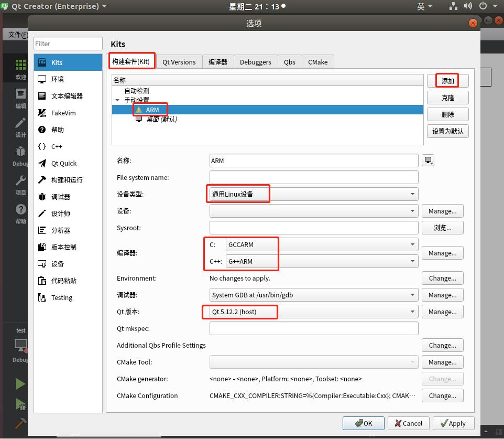
Task: Collapse the 手动设置 tree group
Action: [x=117, y=100]
